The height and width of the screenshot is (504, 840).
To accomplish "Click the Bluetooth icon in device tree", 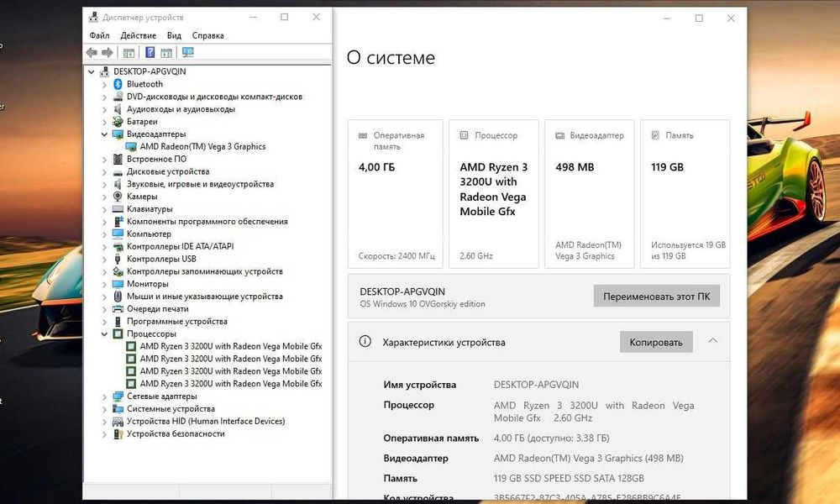I will (x=118, y=84).
